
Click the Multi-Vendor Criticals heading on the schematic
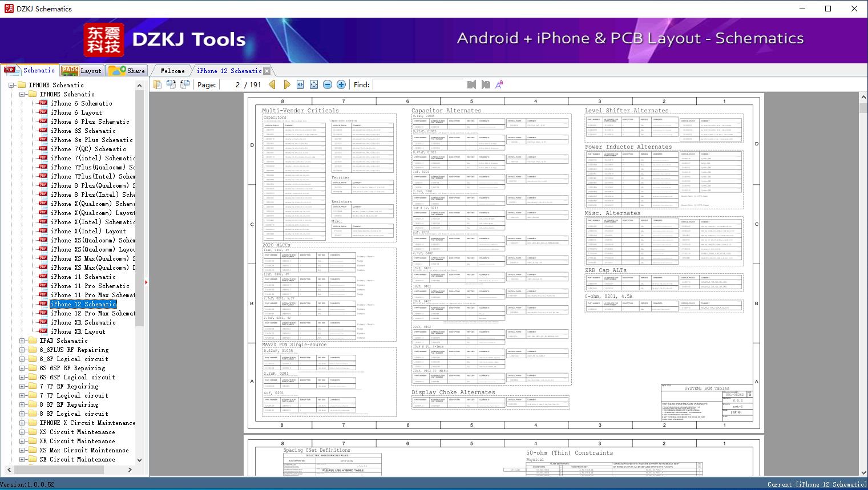click(300, 111)
